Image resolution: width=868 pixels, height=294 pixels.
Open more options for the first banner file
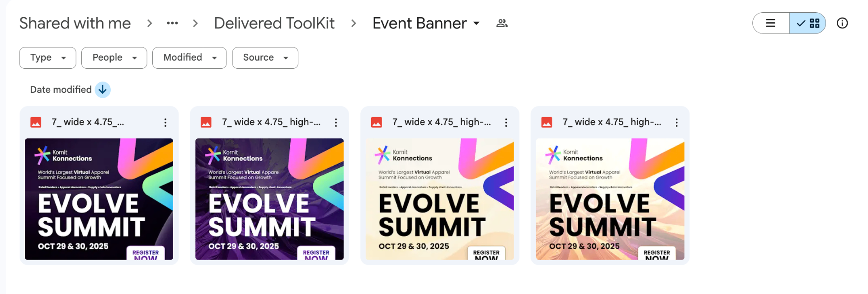click(165, 123)
